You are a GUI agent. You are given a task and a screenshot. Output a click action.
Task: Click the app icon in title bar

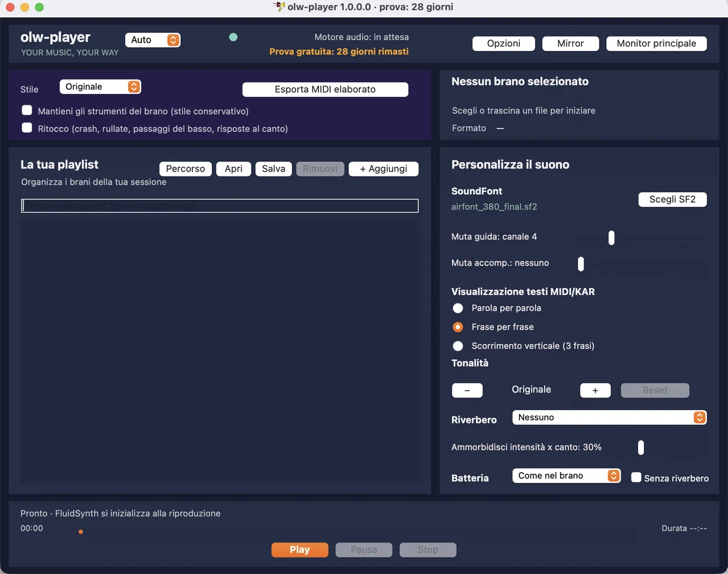pyautogui.click(x=278, y=7)
